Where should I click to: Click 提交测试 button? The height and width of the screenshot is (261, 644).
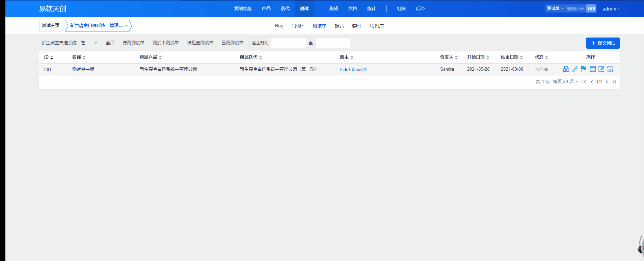(603, 43)
